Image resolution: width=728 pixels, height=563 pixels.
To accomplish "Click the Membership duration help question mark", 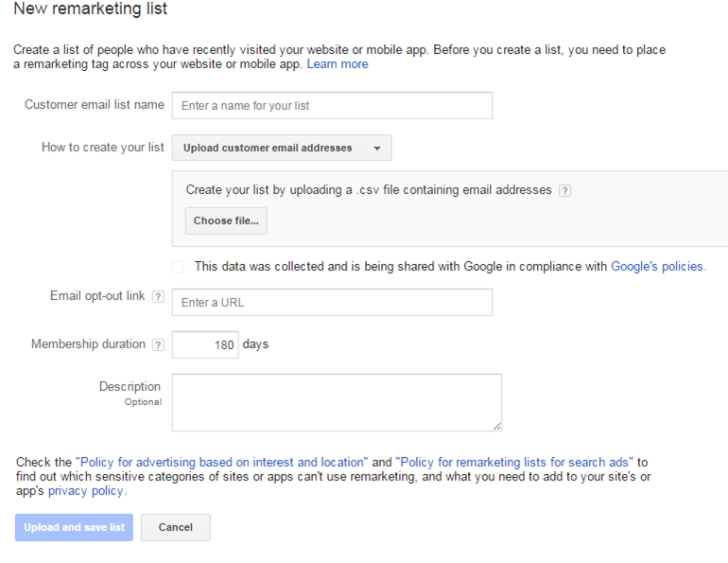I will (158, 345).
